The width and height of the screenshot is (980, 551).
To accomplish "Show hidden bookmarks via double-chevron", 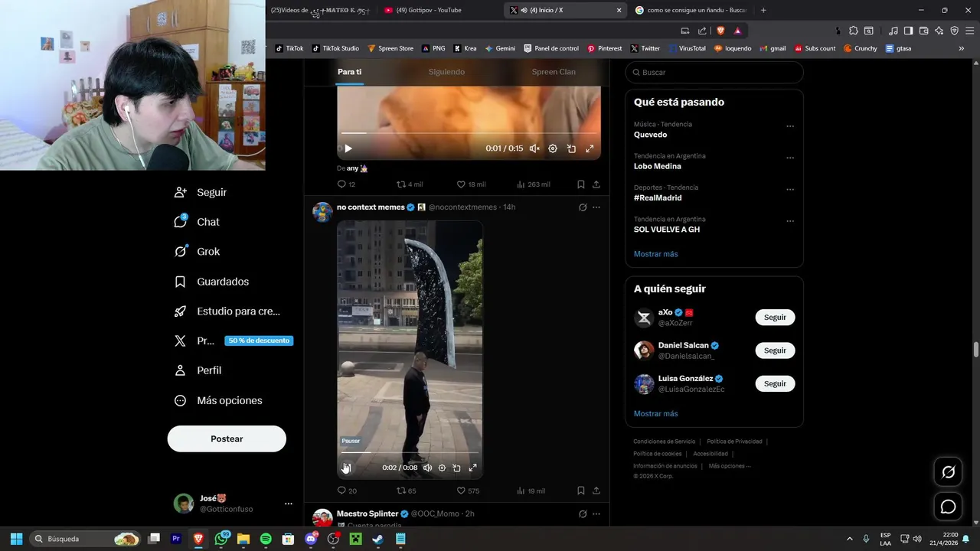I will tap(962, 48).
